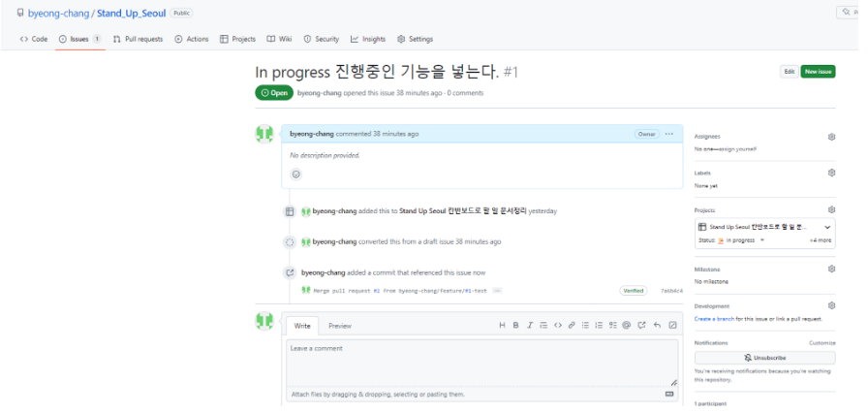Open the Milestone gear settings
This screenshot has height=413, width=868.
click(x=831, y=270)
